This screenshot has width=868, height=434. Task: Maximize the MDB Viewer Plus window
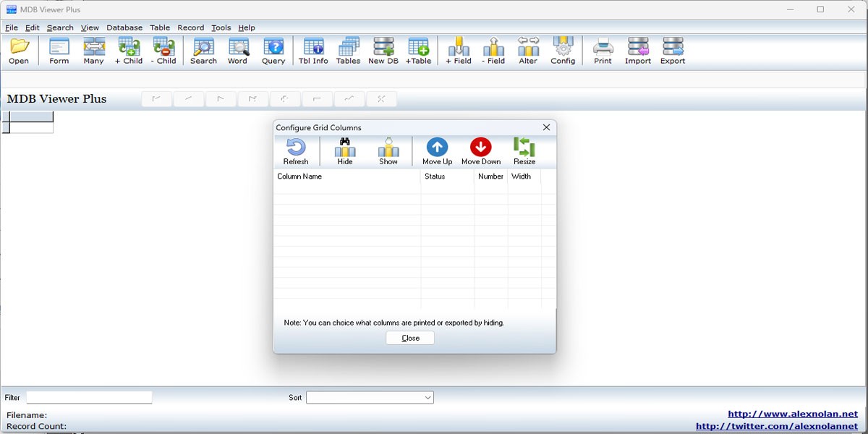point(820,9)
